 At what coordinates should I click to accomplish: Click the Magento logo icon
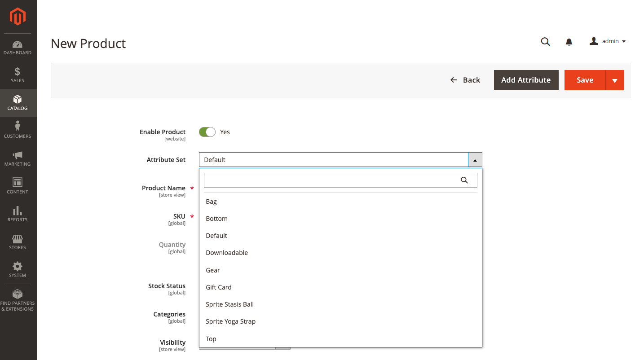pyautogui.click(x=18, y=17)
